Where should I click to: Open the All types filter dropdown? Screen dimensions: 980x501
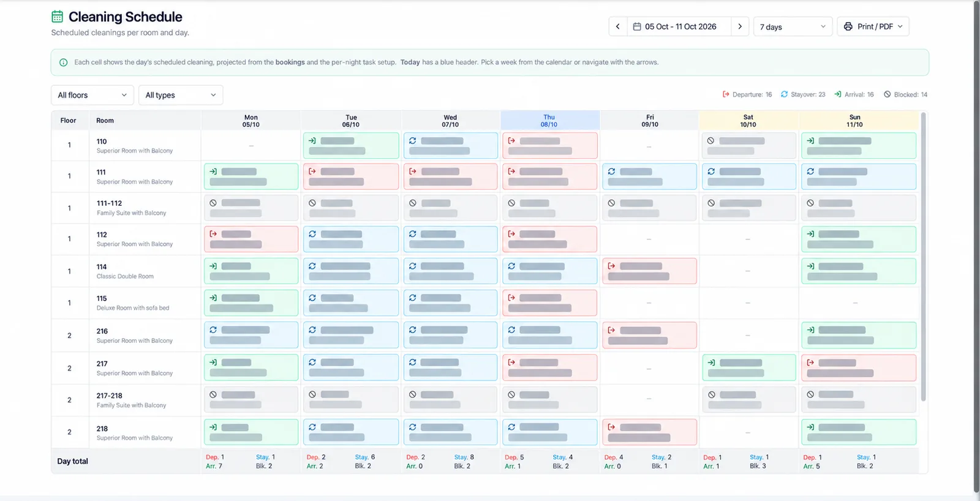point(181,95)
